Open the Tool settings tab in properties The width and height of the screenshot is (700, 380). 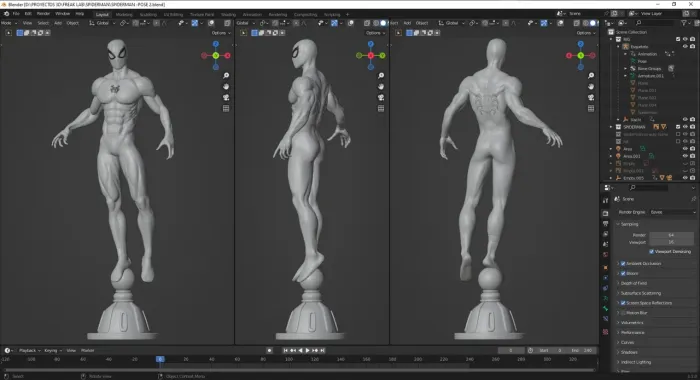point(605,200)
